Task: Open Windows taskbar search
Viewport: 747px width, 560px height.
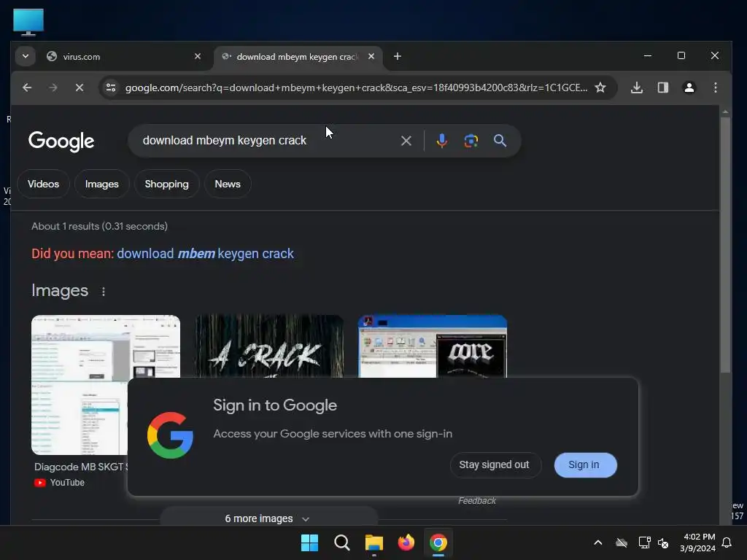Action: tap(341, 542)
